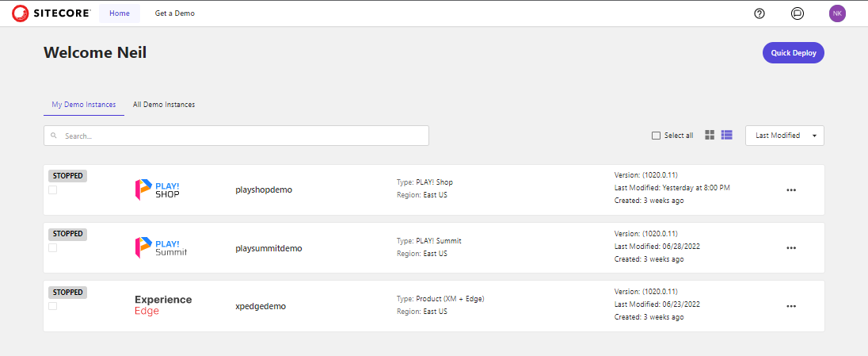This screenshot has height=356, width=868.
Task: Switch to All Demo Instances tab
Action: (164, 105)
